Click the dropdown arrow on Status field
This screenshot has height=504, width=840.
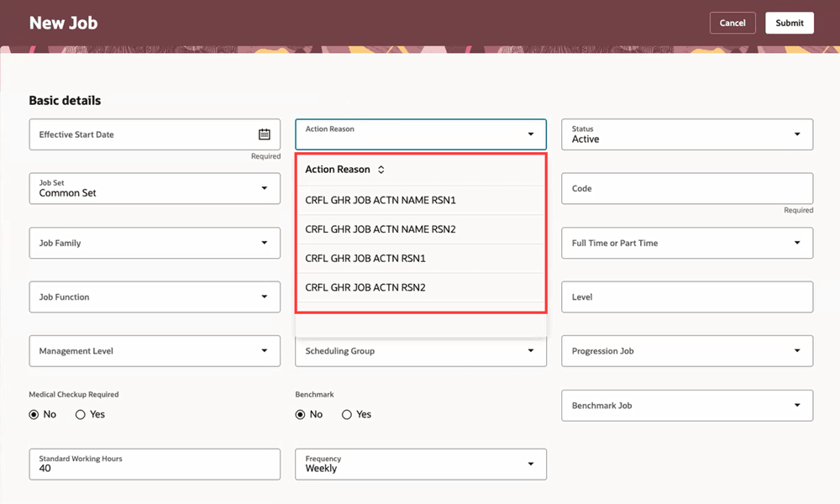pyautogui.click(x=796, y=134)
